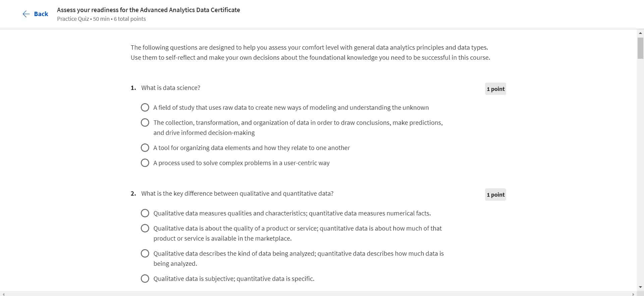Choose 'Qualitative data is about the quality'

(x=145, y=228)
